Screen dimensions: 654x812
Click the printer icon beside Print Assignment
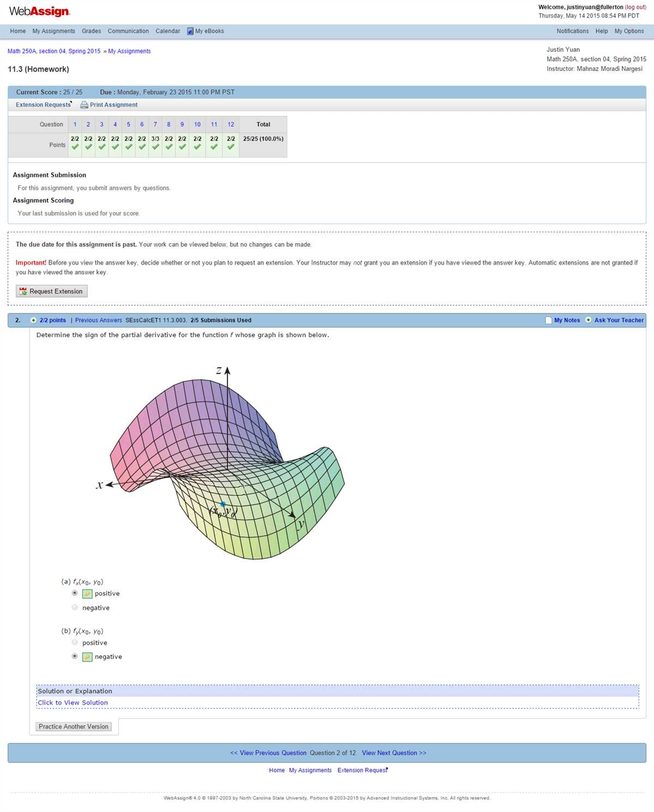[x=84, y=105]
